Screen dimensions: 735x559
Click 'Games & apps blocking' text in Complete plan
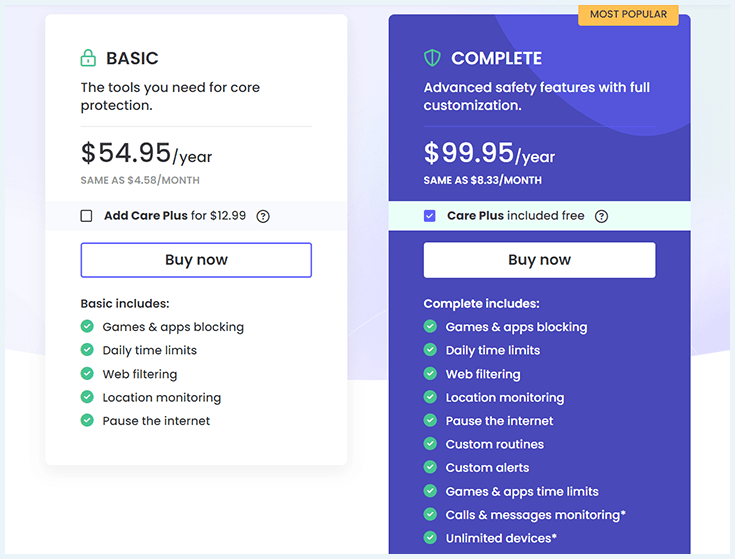[516, 327]
